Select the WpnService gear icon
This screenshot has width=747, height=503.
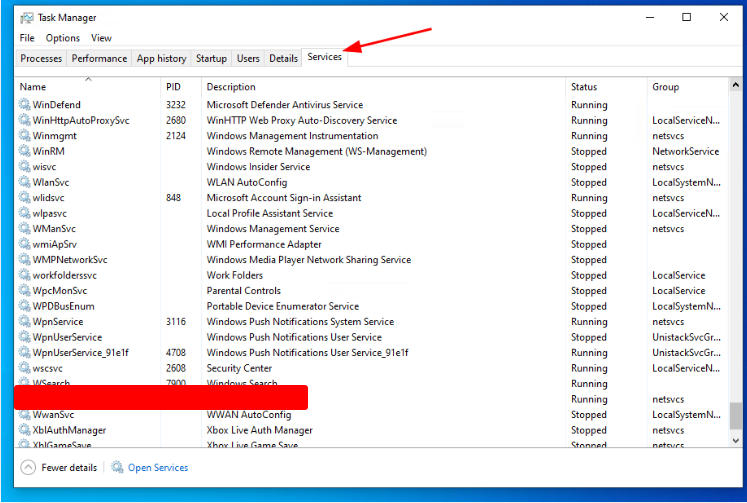(25, 322)
